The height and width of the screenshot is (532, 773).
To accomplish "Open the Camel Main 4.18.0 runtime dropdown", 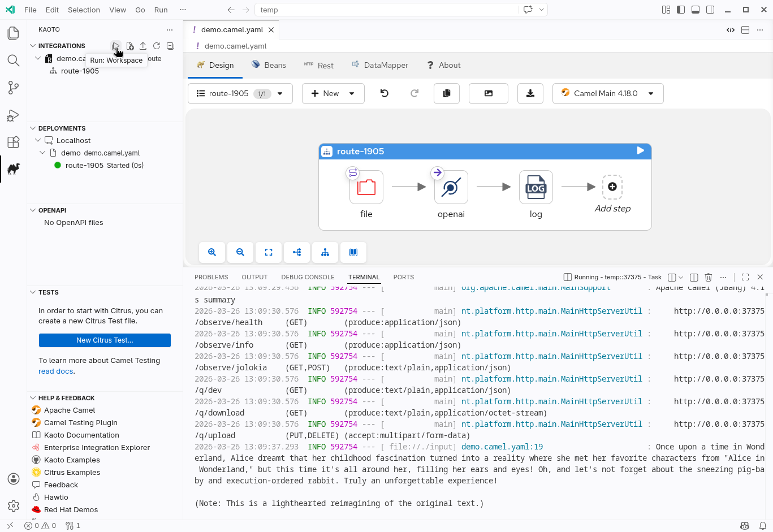I will tap(607, 94).
